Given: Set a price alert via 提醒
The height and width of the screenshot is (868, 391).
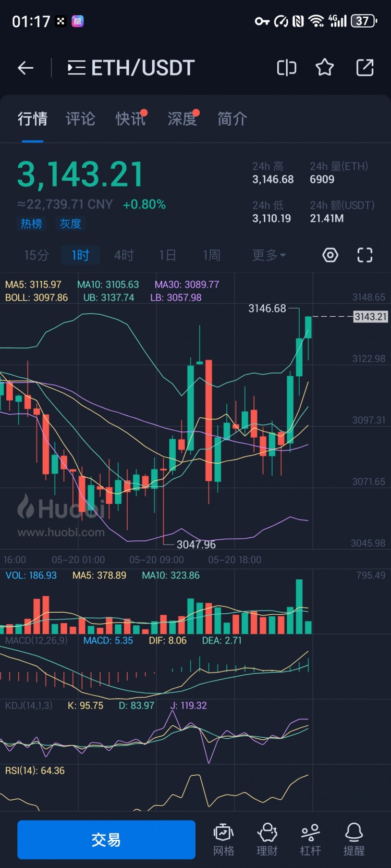Looking at the screenshot, I should [x=353, y=839].
